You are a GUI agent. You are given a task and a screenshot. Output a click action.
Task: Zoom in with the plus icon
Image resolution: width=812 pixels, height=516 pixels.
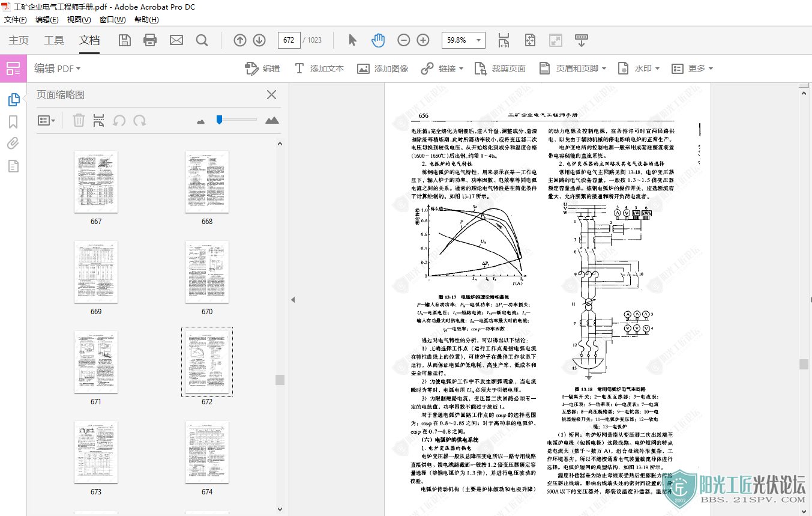tap(423, 40)
